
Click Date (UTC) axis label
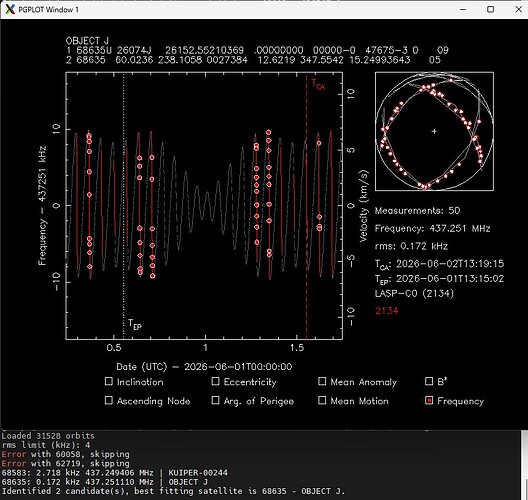click(x=204, y=367)
